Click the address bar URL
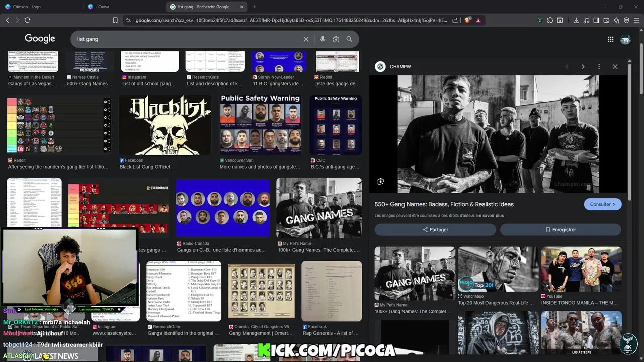Image resolution: width=644 pixels, height=362 pixels. coord(291,20)
